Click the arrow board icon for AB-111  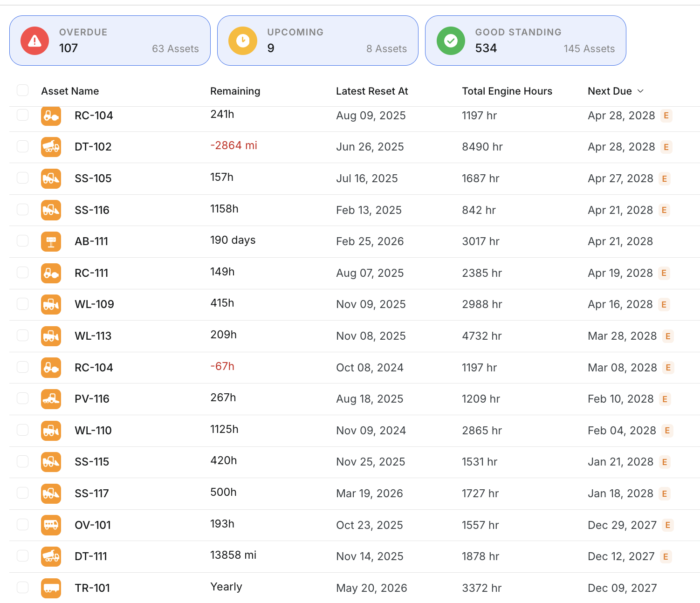click(x=51, y=241)
